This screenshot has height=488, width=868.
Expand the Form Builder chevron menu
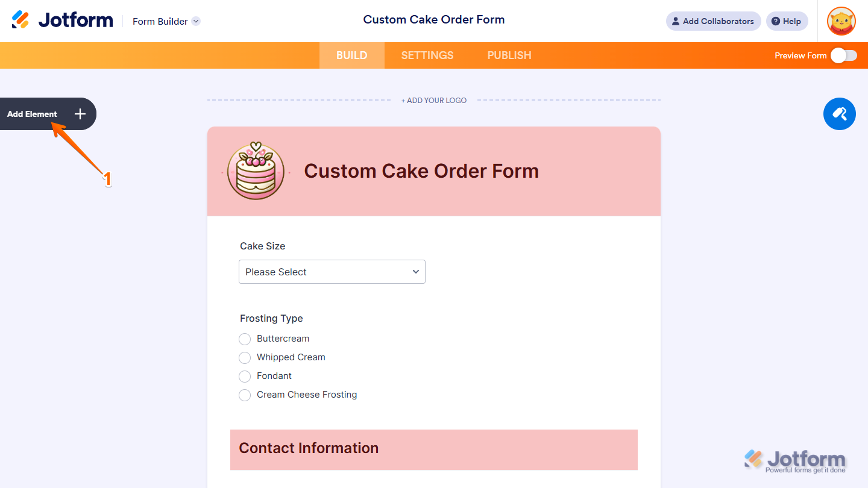coord(196,21)
